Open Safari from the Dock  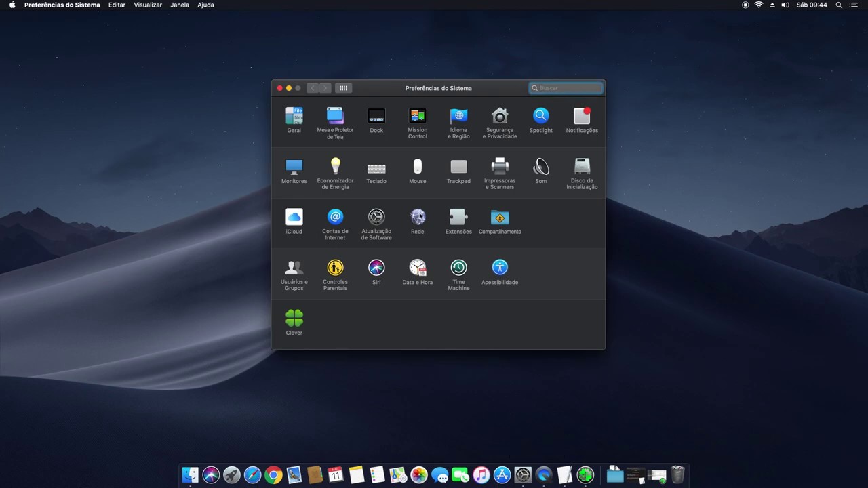252,475
